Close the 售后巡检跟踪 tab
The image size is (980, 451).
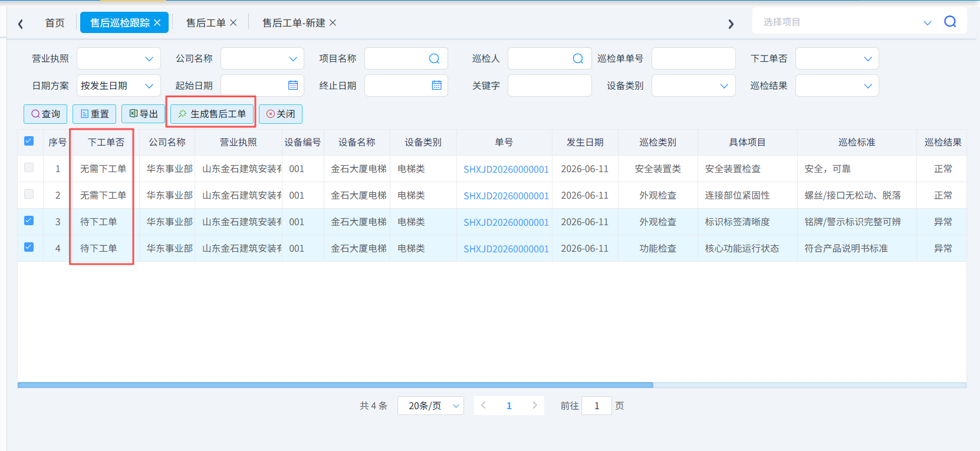coord(157,23)
